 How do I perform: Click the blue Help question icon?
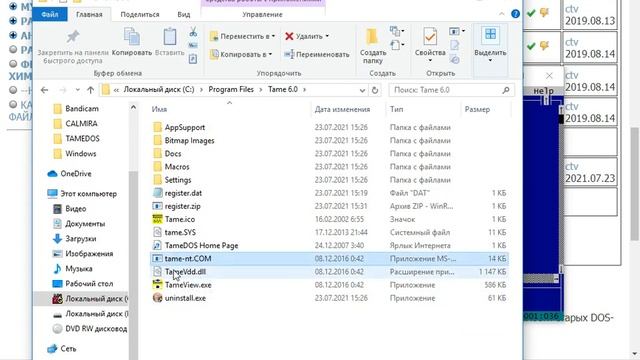(516, 14)
